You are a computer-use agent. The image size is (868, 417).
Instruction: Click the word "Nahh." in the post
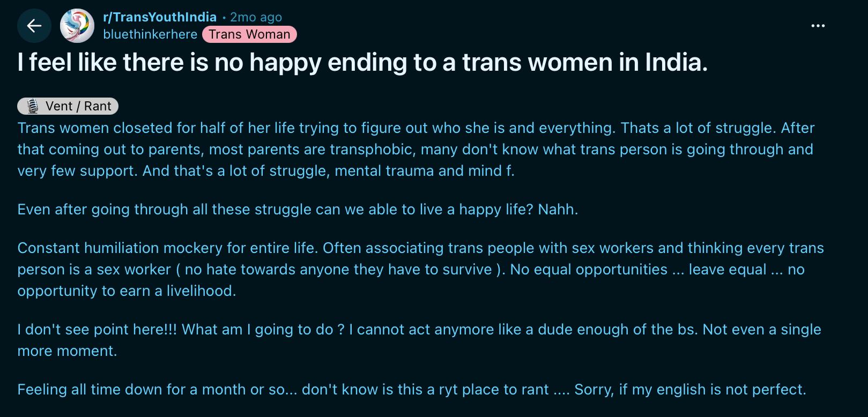click(x=558, y=209)
